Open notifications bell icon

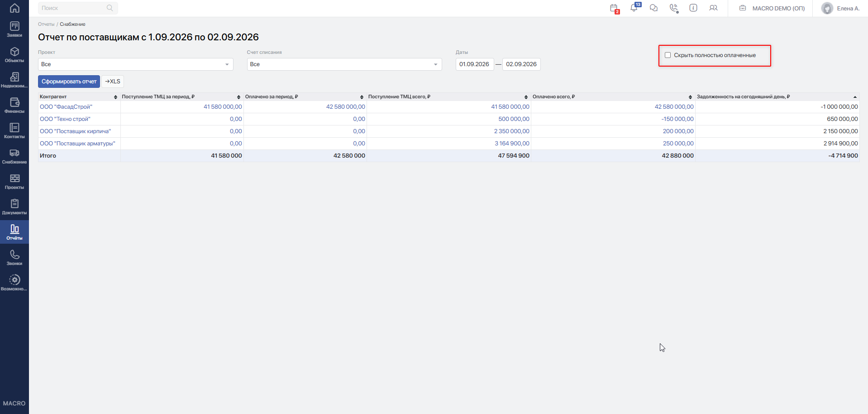pos(634,8)
